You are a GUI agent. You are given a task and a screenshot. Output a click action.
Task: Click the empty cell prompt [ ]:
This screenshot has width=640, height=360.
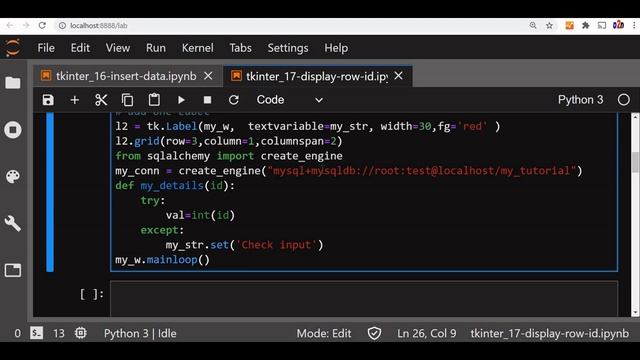pyautogui.click(x=92, y=294)
